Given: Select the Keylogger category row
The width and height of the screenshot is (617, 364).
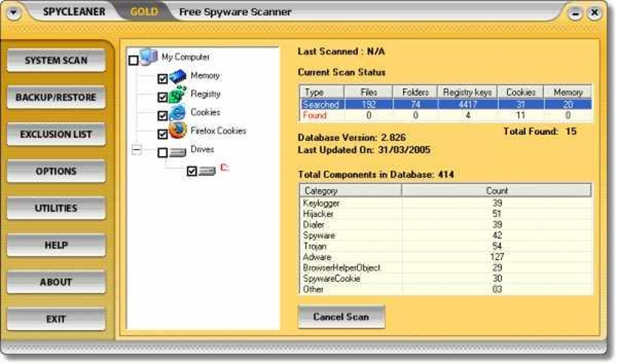Looking at the screenshot, I should (446, 203).
